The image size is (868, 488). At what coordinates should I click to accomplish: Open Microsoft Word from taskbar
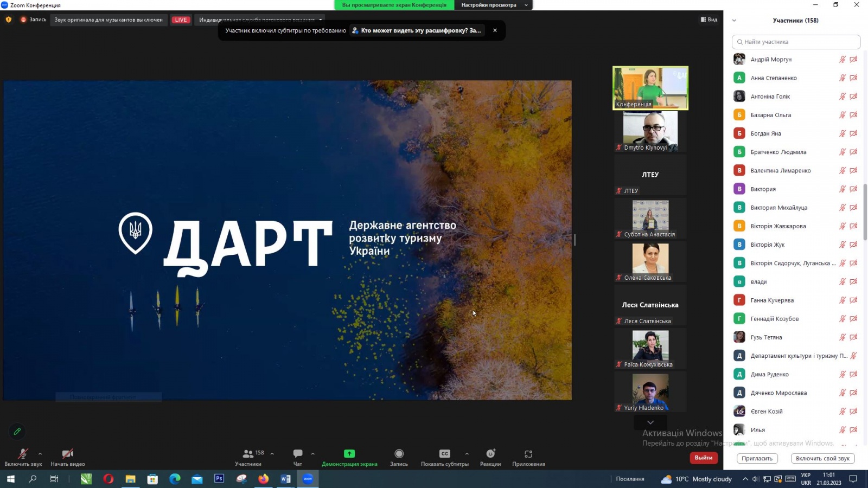pyautogui.click(x=285, y=479)
